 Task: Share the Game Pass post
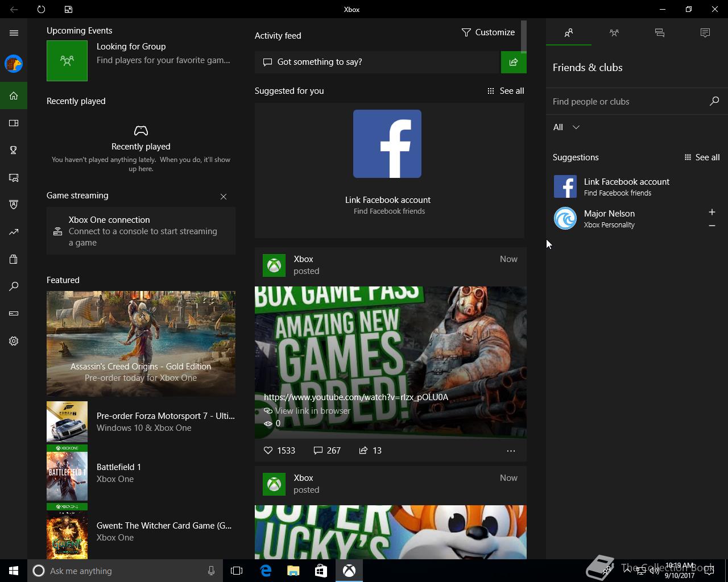tap(370, 450)
